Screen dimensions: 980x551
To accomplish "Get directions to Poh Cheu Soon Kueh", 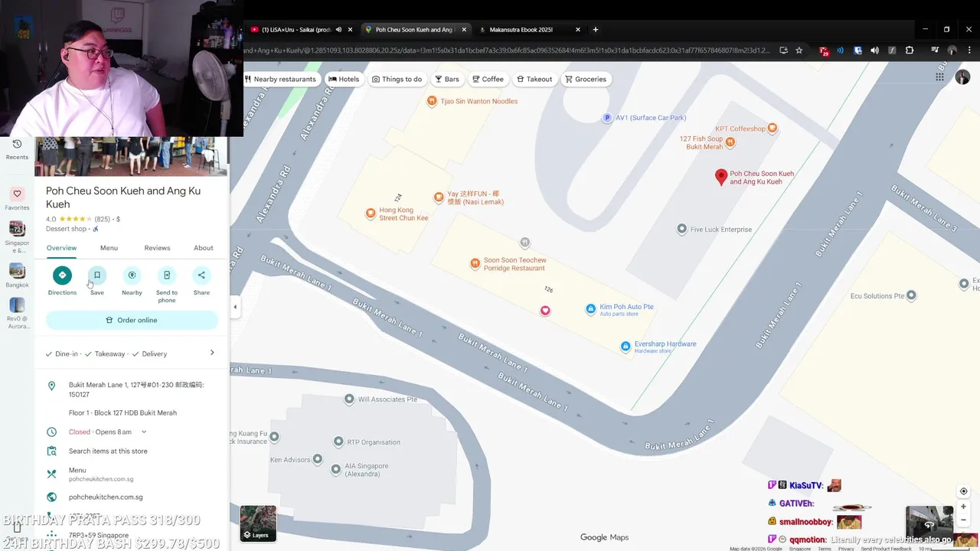I will [x=62, y=275].
